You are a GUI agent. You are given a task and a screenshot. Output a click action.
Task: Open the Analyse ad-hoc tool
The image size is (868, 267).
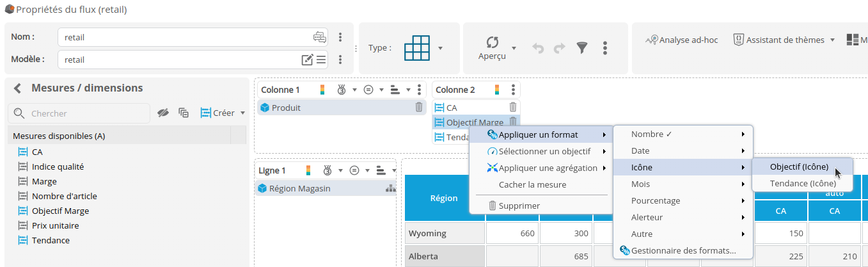(x=682, y=40)
